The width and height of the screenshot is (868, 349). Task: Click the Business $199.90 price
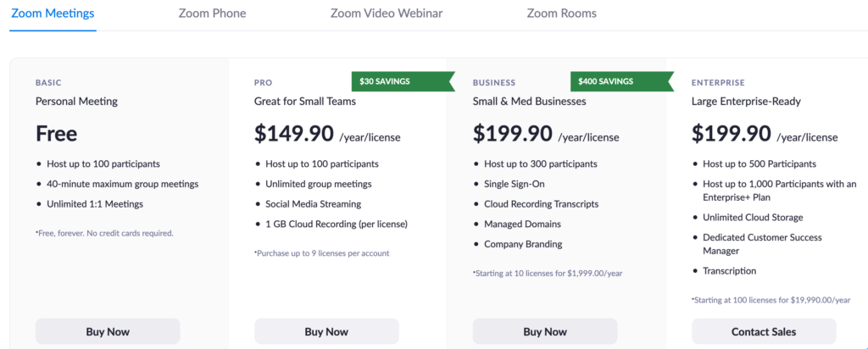click(513, 133)
